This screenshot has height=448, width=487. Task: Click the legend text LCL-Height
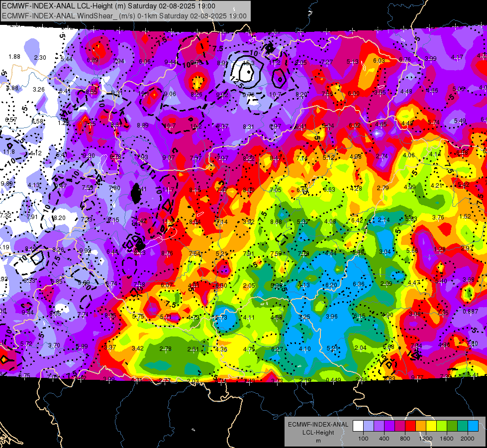pos(318,433)
